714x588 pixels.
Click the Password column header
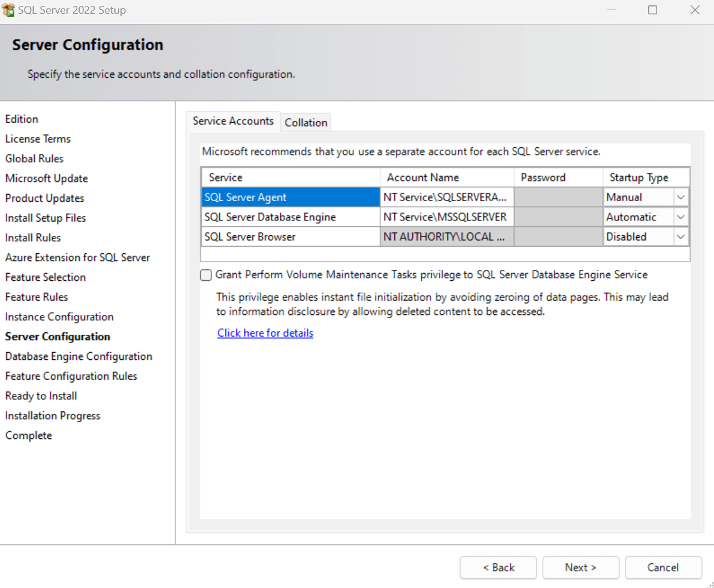click(558, 177)
